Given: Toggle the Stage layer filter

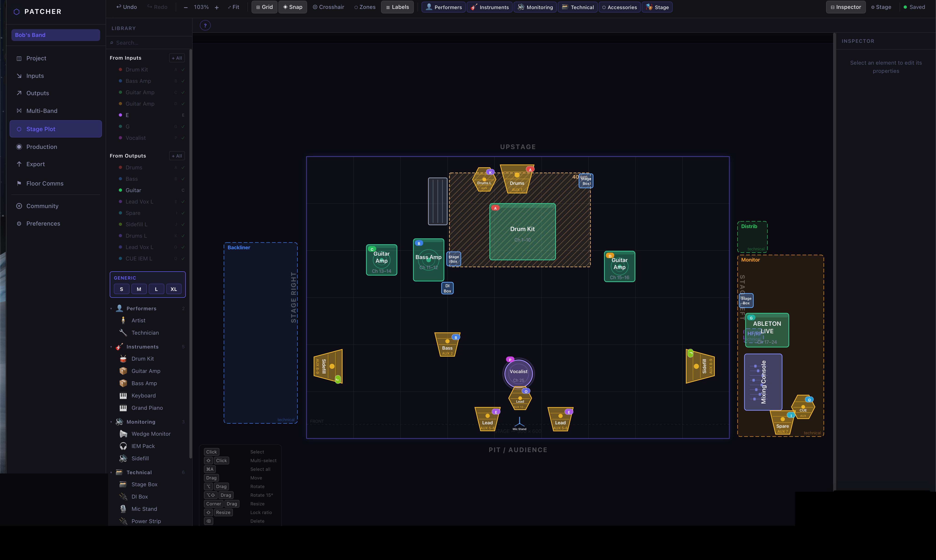Looking at the screenshot, I should point(657,7).
